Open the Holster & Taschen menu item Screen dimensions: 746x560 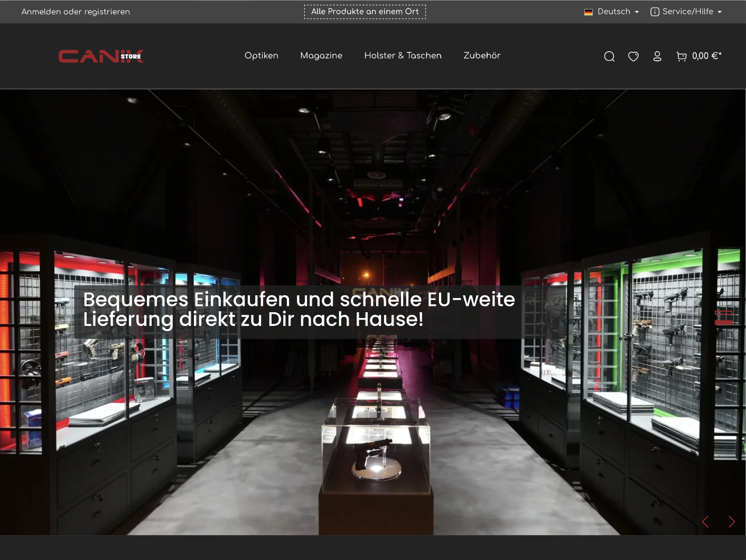click(x=403, y=55)
